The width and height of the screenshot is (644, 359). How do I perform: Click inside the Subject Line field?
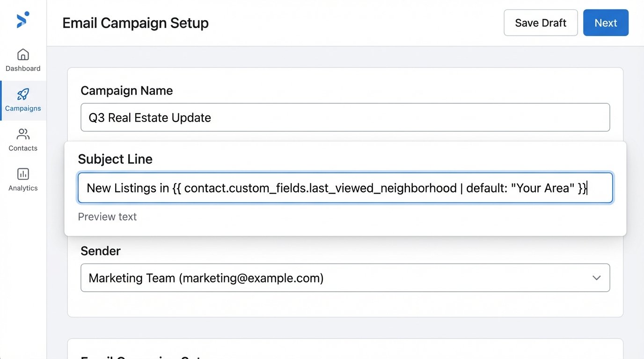click(x=345, y=187)
